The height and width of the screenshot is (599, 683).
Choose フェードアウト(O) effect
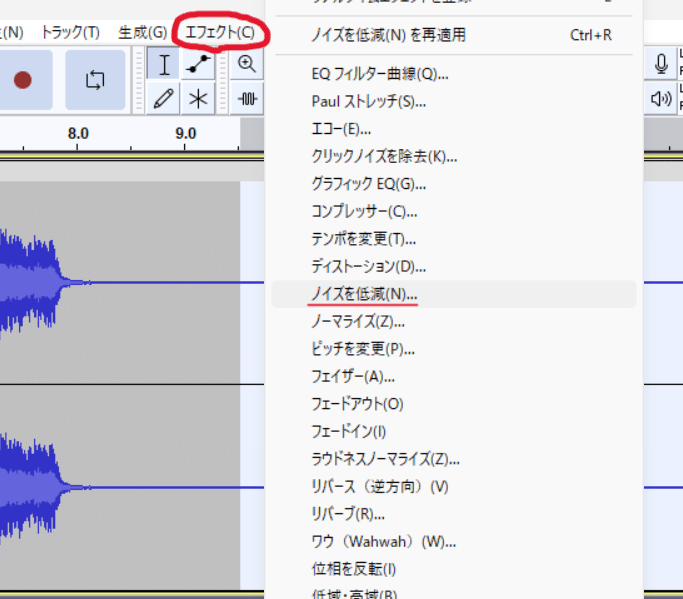point(453,404)
